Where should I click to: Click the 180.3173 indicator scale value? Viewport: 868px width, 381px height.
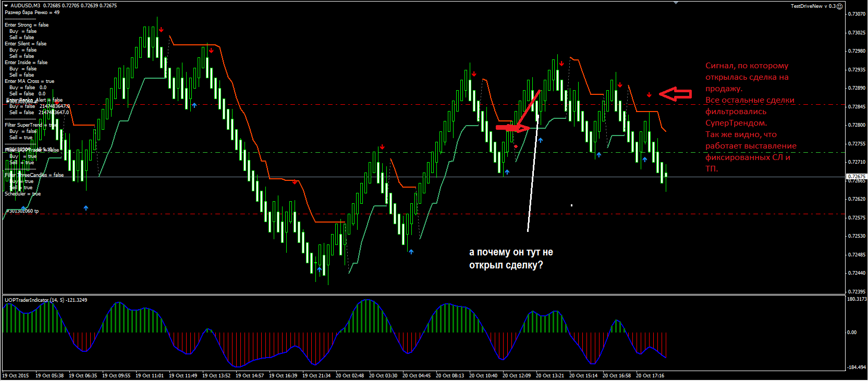point(857,299)
